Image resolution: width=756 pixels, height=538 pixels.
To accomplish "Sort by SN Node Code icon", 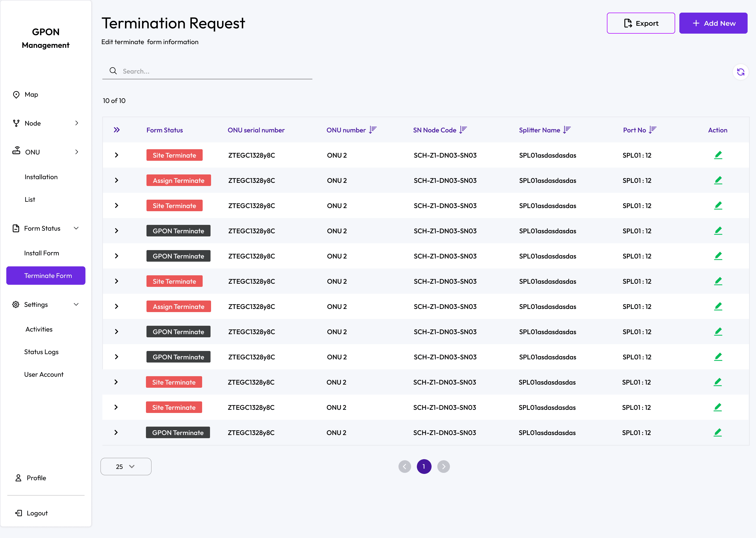I will pos(463,130).
